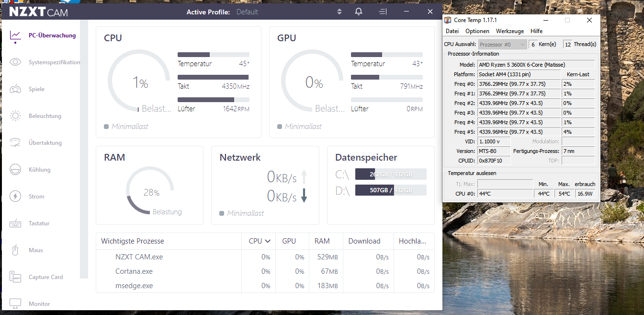Click GPU Temperatur bar

386,55
